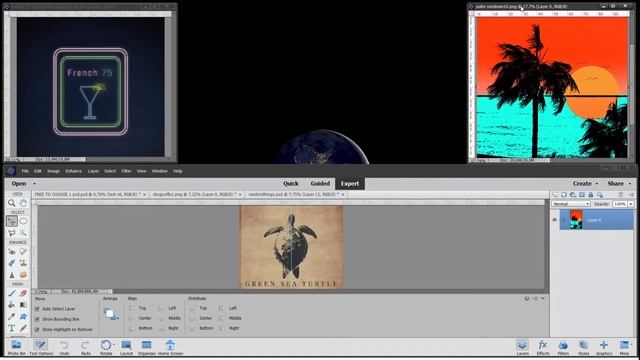The image size is (640, 360).
Task: Select the Zoom tool
Action: coord(11,203)
